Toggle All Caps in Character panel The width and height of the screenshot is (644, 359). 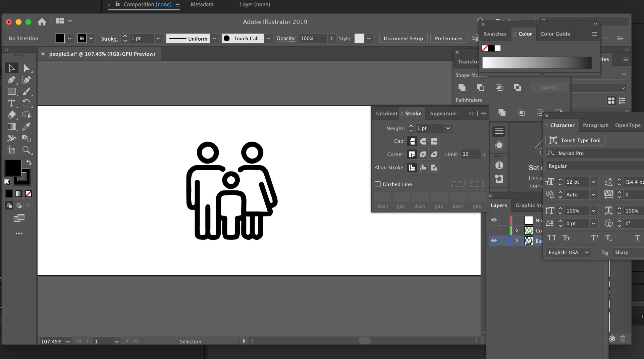click(552, 238)
